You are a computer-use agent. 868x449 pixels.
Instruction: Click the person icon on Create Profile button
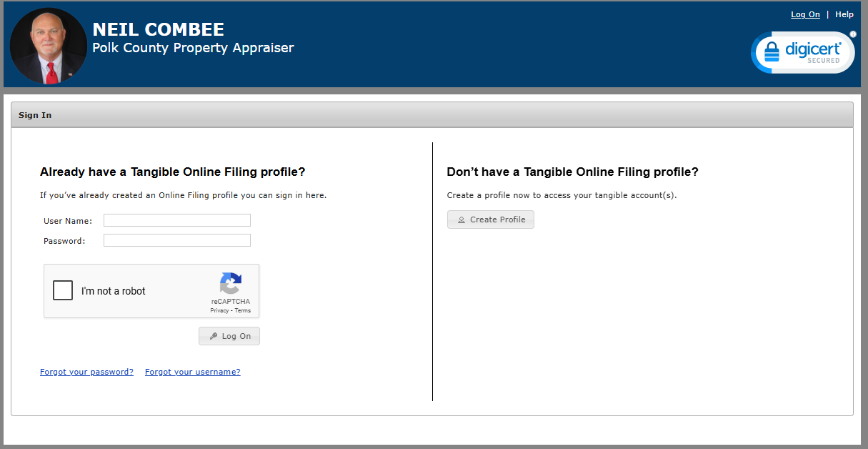click(462, 219)
